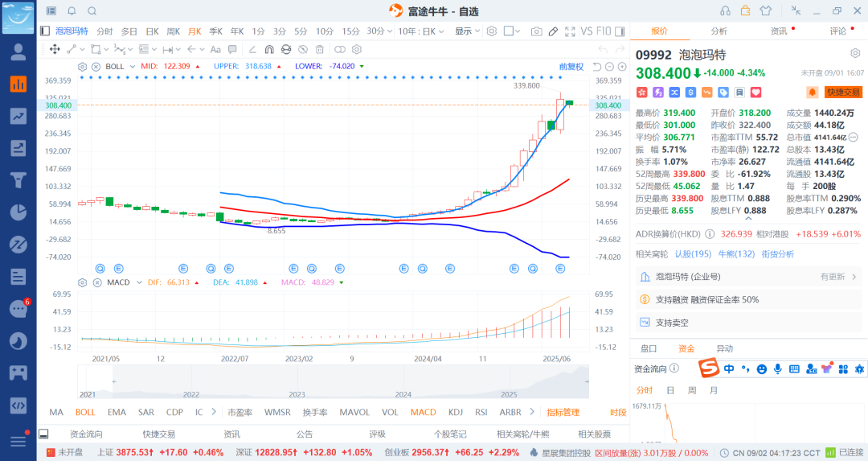Toggle the linked-circles overlay icon
Screen dimensions: 868x461
[x=340, y=49]
